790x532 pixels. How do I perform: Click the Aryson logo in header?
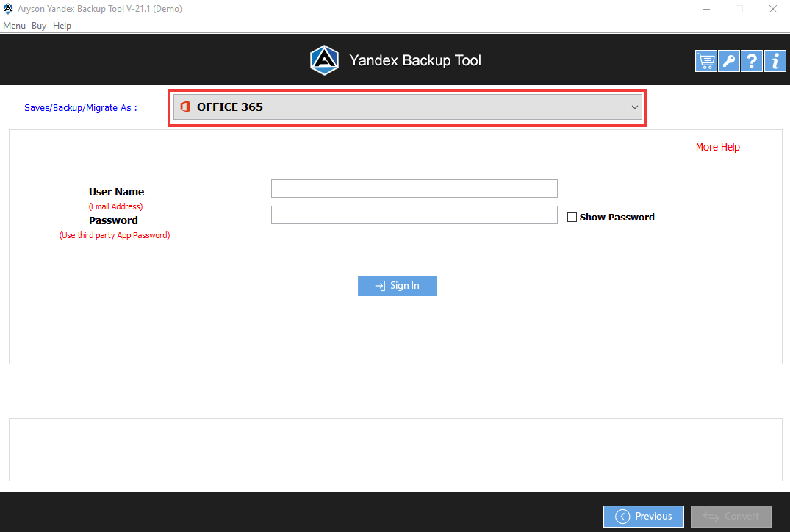324,60
